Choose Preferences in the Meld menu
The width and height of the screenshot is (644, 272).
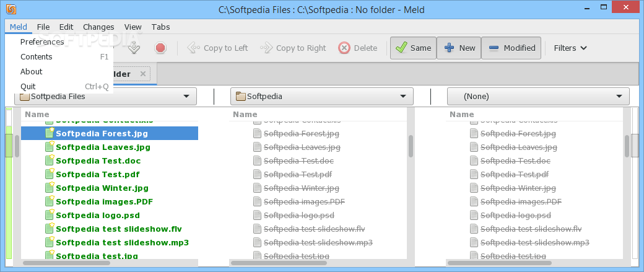tap(59, 42)
